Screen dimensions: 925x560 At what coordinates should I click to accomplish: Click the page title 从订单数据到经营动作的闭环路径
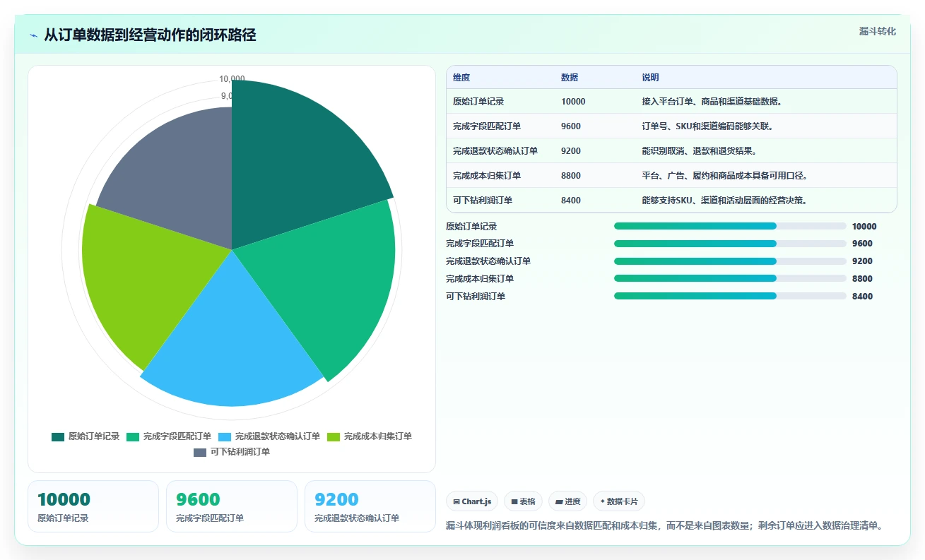pyautogui.click(x=150, y=35)
